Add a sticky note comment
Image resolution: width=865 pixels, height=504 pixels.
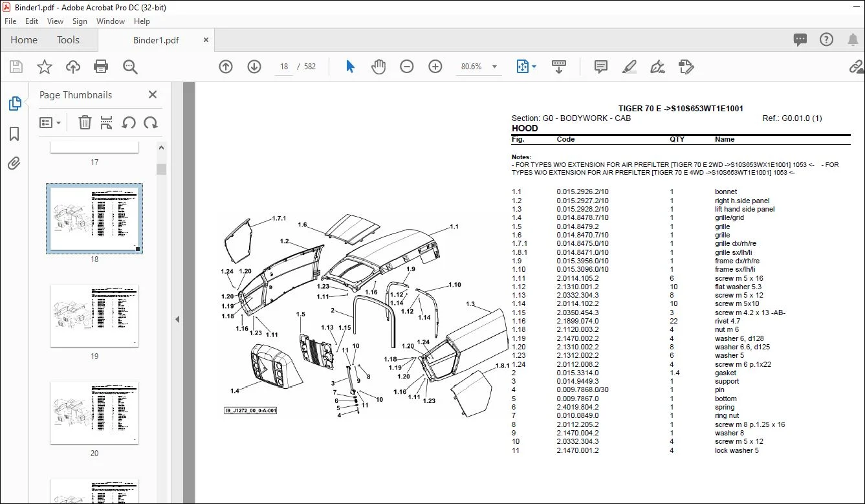point(601,67)
